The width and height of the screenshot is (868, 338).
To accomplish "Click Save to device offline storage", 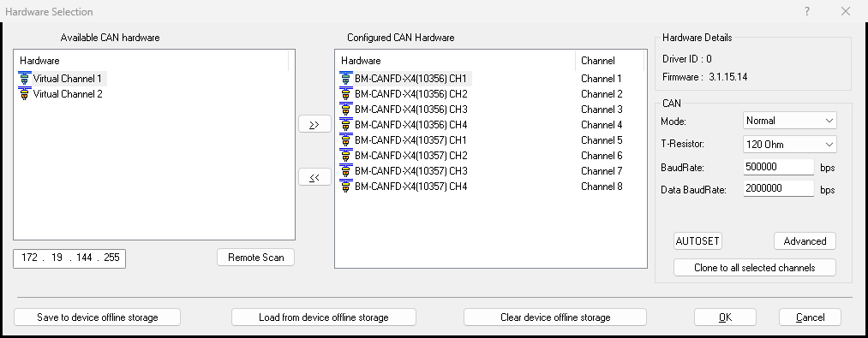I will coord(98,317).
